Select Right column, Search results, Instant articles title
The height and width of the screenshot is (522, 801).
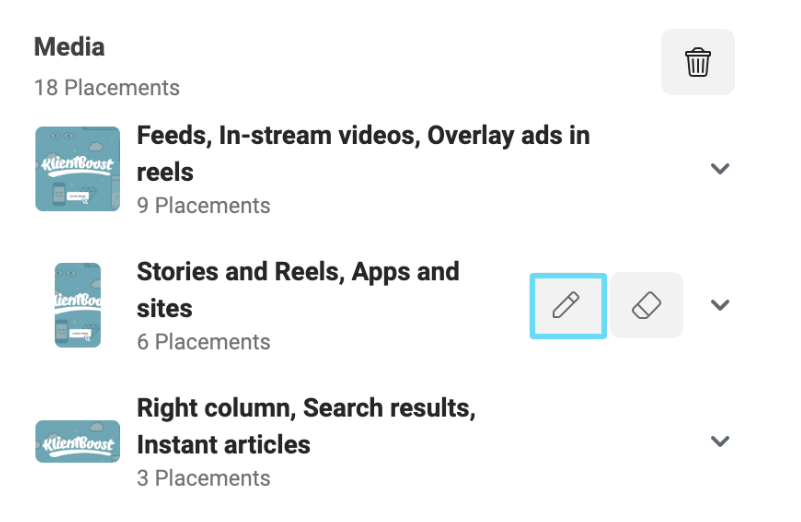(306, 426)
